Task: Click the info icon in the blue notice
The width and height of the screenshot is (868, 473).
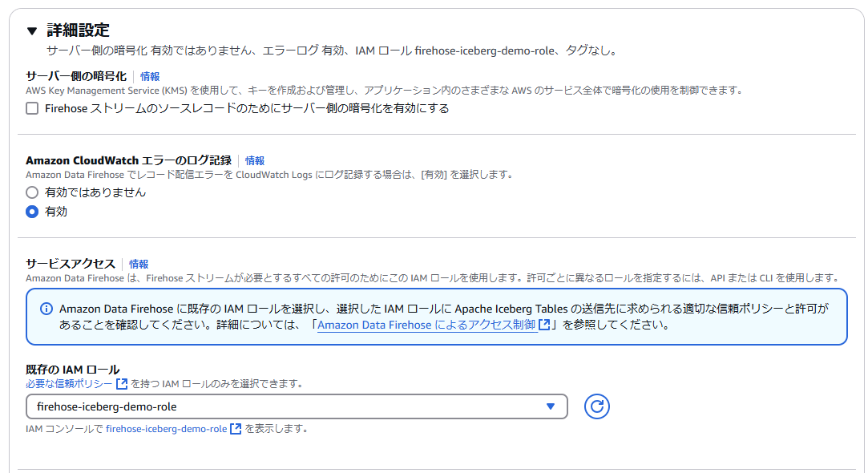Action: [x=46, y=309]
